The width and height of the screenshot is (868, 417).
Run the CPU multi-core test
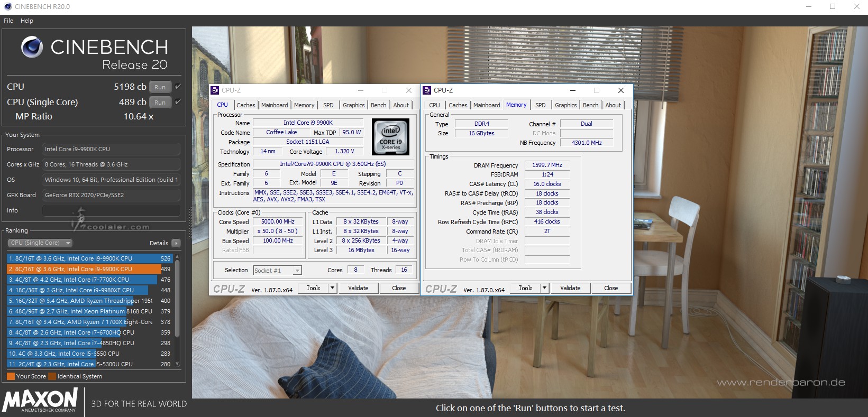[160, 87]
